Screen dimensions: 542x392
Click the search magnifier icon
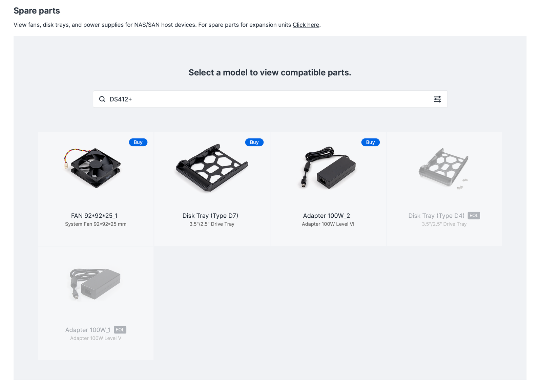(x=102, y=99)
